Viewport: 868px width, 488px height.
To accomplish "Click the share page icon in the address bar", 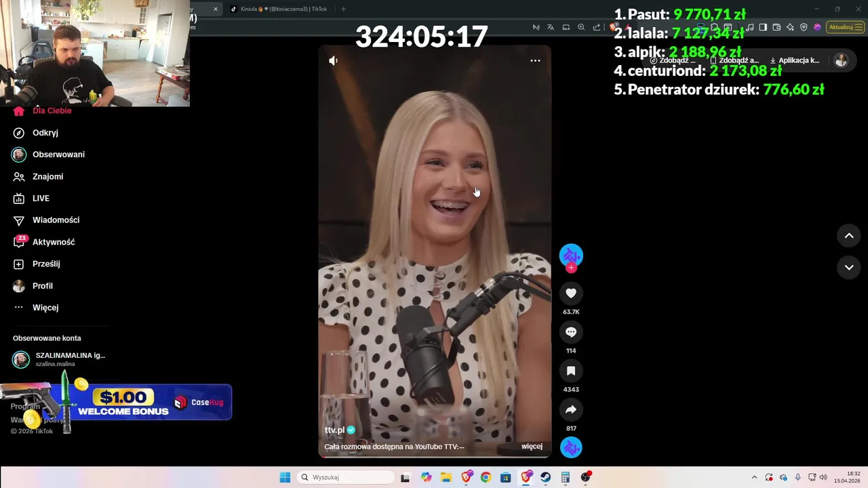I will pos(597,27).
